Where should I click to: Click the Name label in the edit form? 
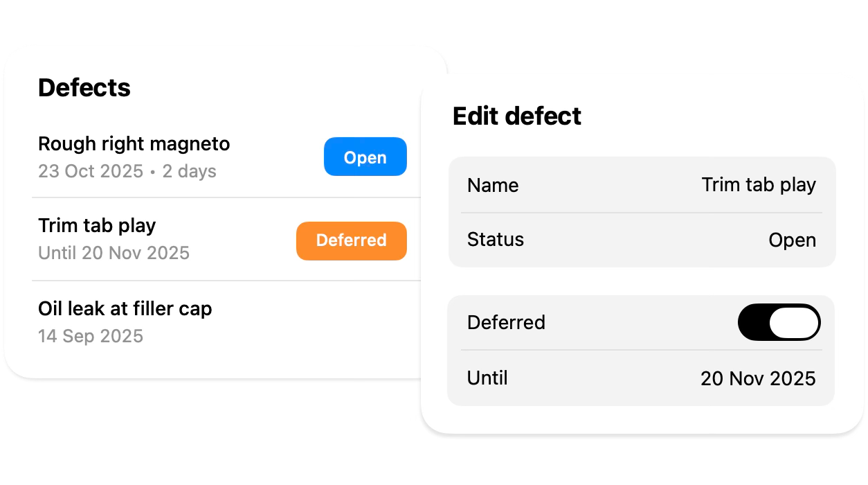[x=493, y=185]
